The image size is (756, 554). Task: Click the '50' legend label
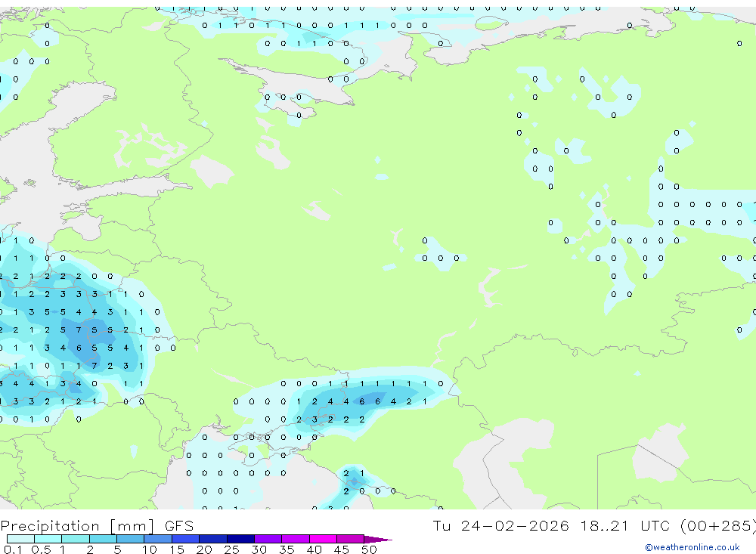point(369,549)
